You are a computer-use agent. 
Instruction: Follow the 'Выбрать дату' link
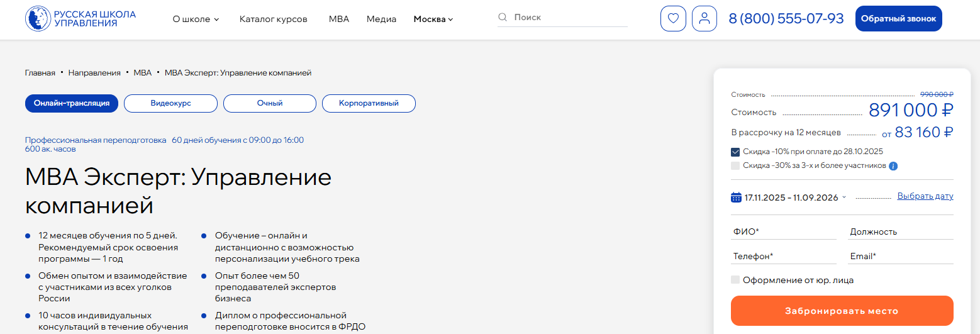pos(925,196)
